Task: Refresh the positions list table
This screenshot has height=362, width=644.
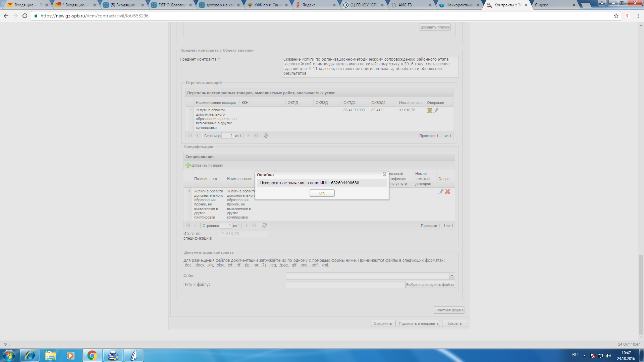Action: (266, 136)
